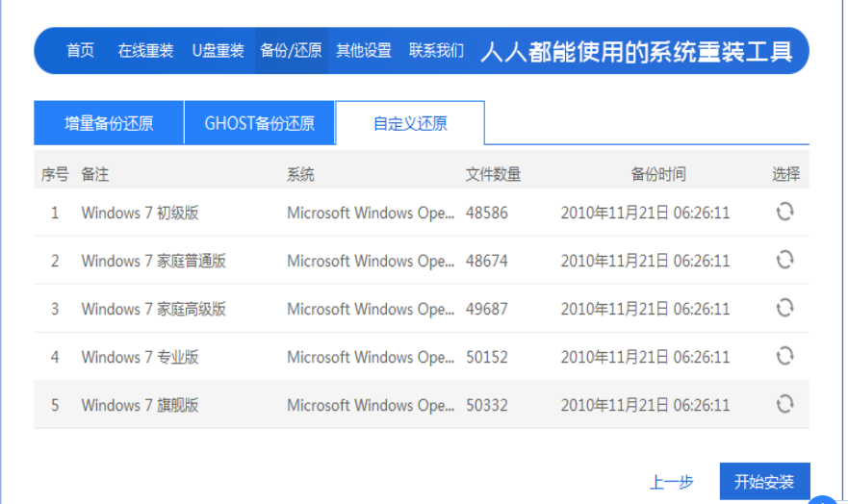The image size is (848, 504).
Task: Open the U盘重装 menu item
Action: tap(218, 51)
